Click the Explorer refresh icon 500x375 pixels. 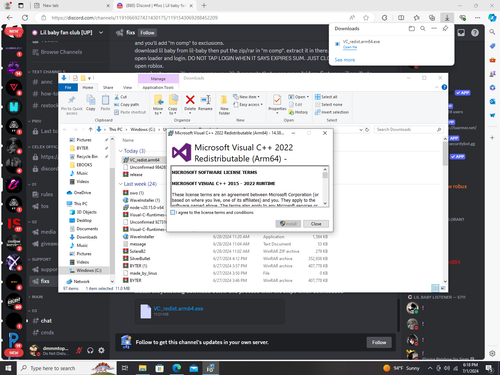tap(367, 129)
